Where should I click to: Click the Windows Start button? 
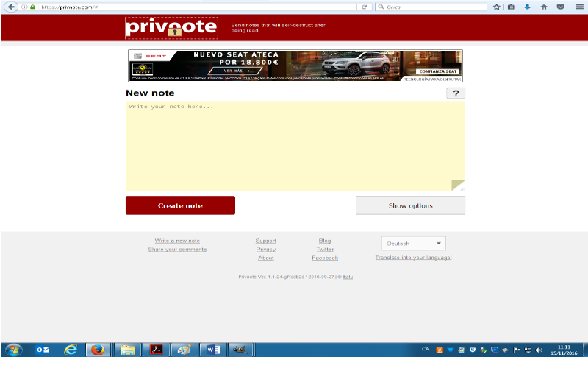click(14, 350)
